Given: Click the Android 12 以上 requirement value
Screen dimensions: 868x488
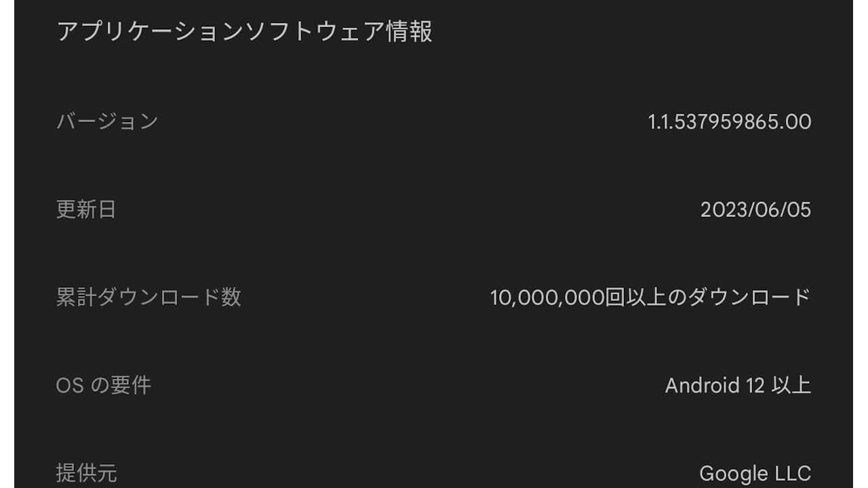Looking at the screenshot, I should [738, 386].
